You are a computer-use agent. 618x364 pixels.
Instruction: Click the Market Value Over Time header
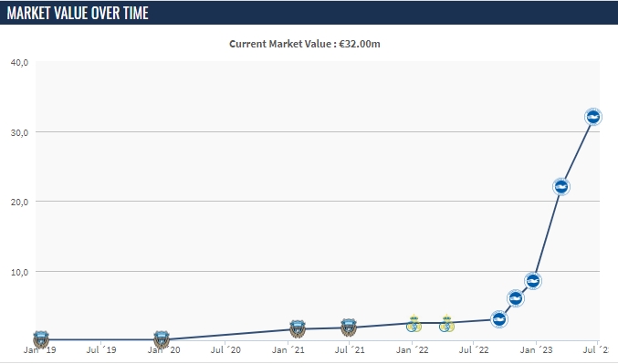click(78, 13)
